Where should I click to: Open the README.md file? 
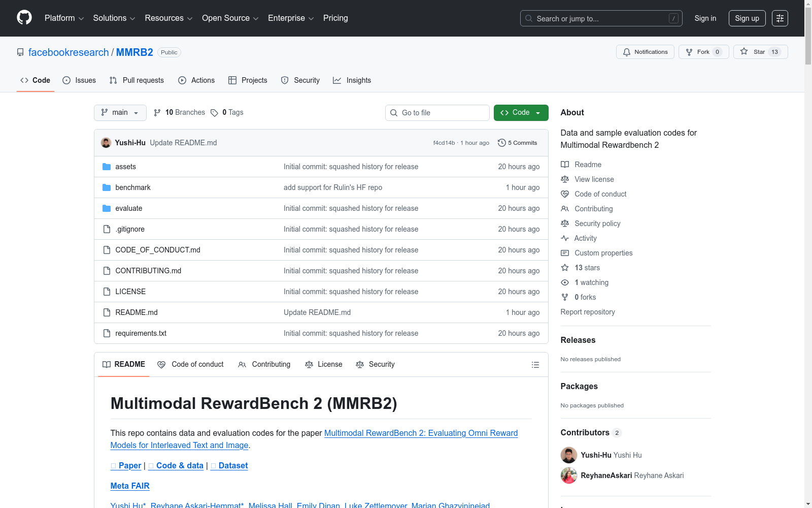tap(137, 312)
